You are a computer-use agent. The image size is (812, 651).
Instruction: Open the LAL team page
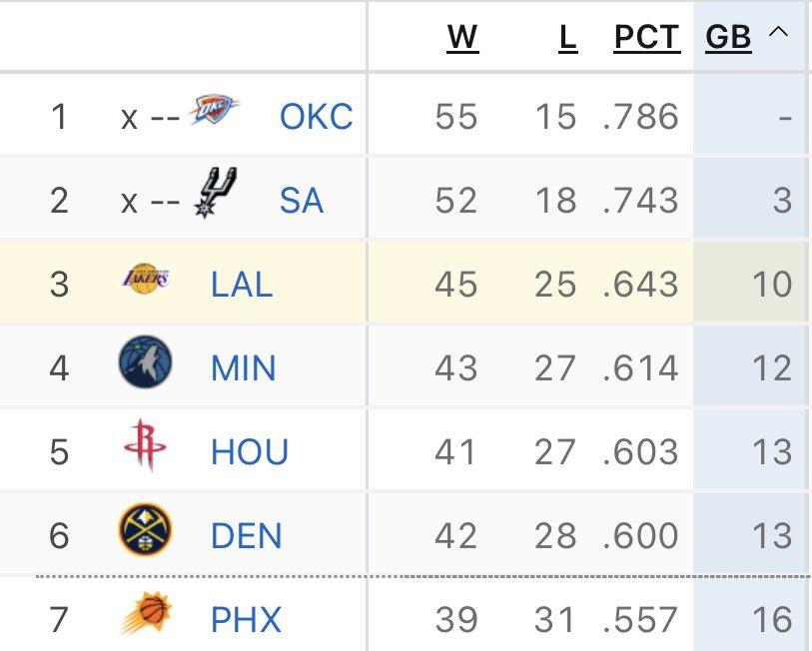pyautogui.click(x=242, y=285)
